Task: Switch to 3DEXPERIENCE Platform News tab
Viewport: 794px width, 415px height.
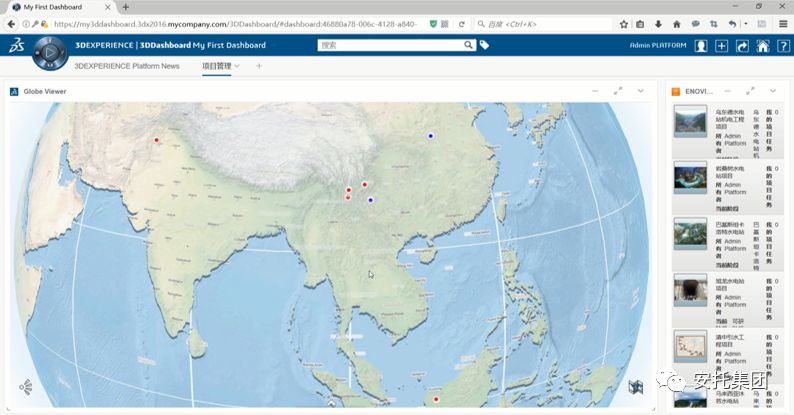Action: 127,66
